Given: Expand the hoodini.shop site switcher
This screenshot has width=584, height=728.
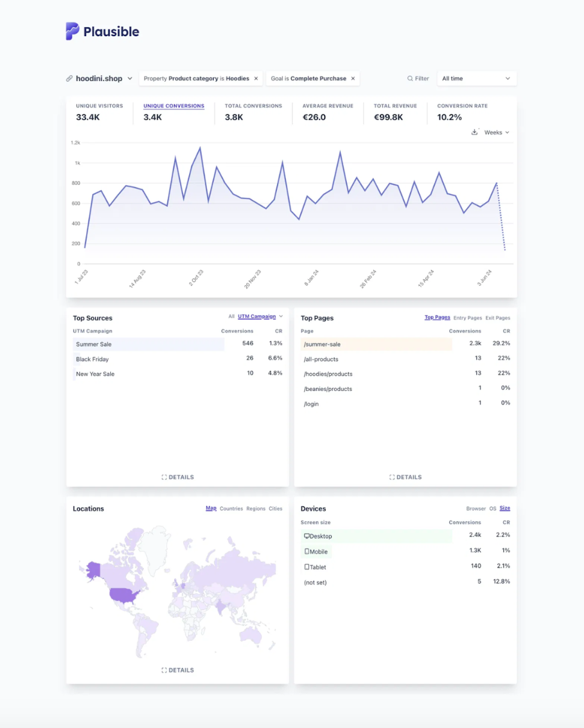Looking at the screenshot, I should 129,78.
